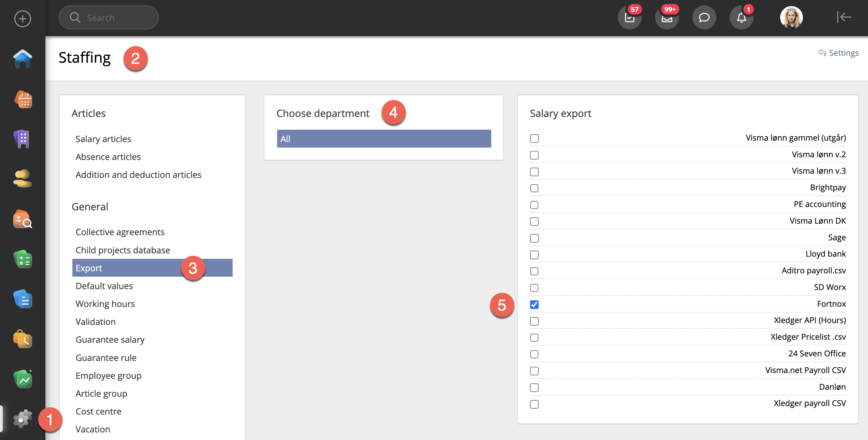Enable the PE accounting checkbox
This screenshot has width=868, height=440.
tap(534, 205)
